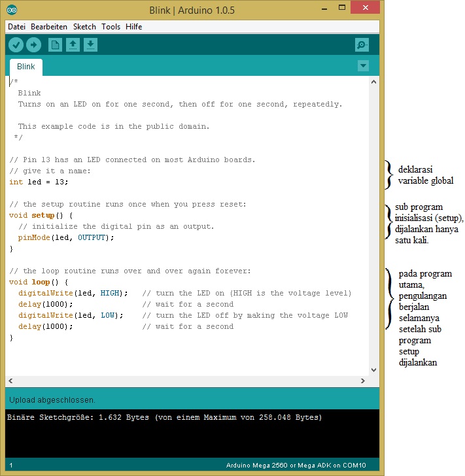Viewport: 465px width, 476px height.
Task: Click the Upload arrow icon
Action: (33, 44)
